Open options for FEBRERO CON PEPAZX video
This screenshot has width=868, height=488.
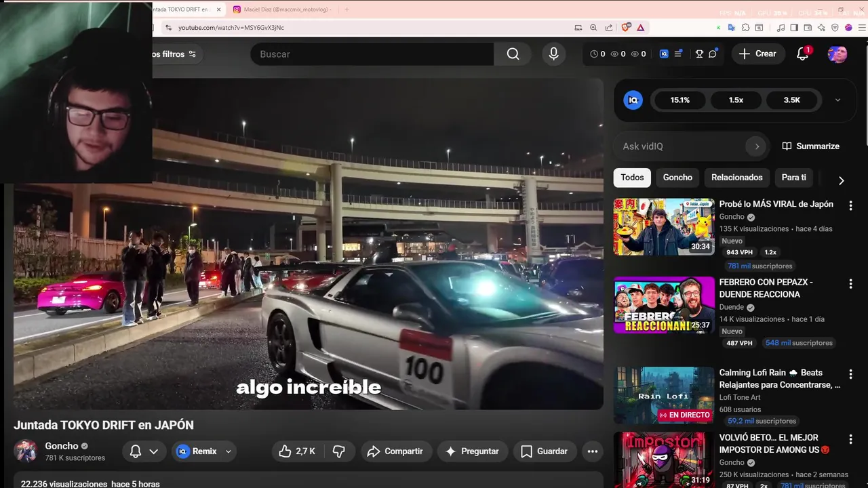pyautogui.click(x=850, y=283)
